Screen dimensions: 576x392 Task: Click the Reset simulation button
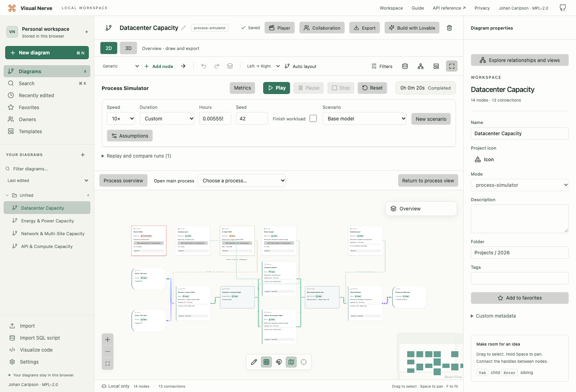pos(372,88)
